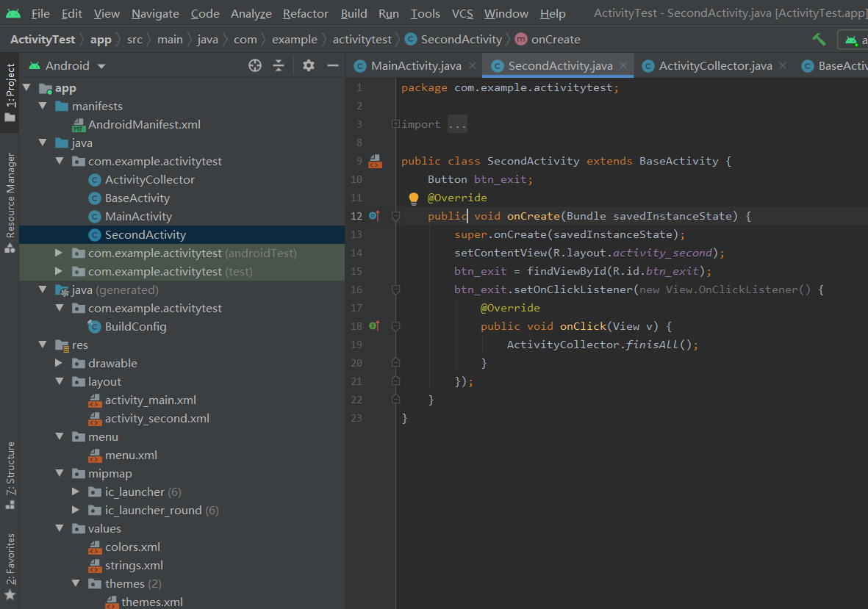Click the Android Studio logo icon

(x=13, y=13)
